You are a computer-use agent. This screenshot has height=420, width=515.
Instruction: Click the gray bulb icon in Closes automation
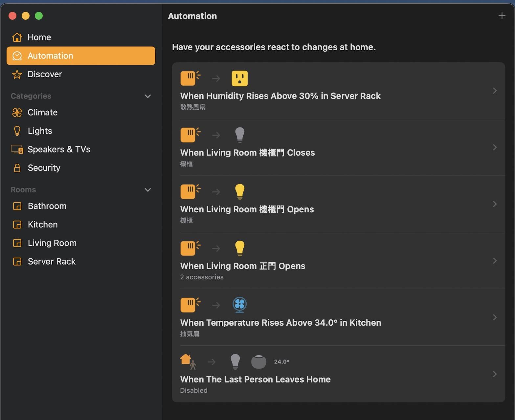coord(239,135)
